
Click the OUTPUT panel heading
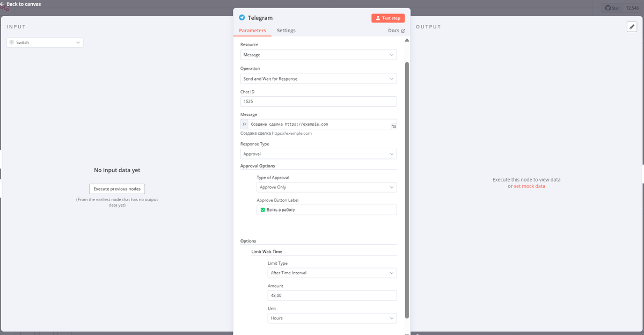coord(428,27)
